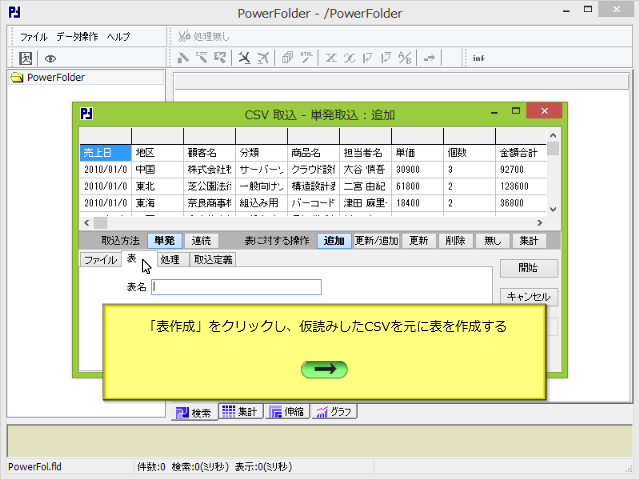Screen dimensions: 640x480
Task: Switch to the 検索 bottom tab
Action: (194, 412)
